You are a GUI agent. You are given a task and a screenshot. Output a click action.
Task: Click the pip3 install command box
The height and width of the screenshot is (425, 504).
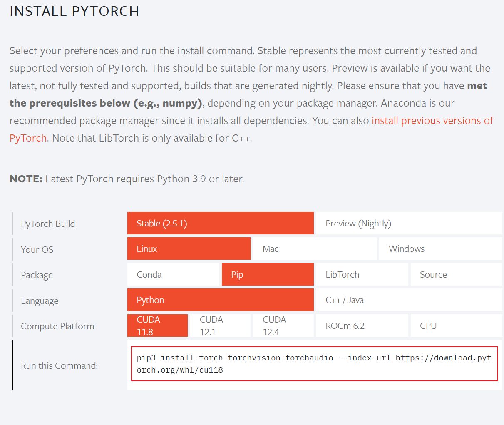coord(314,364)
